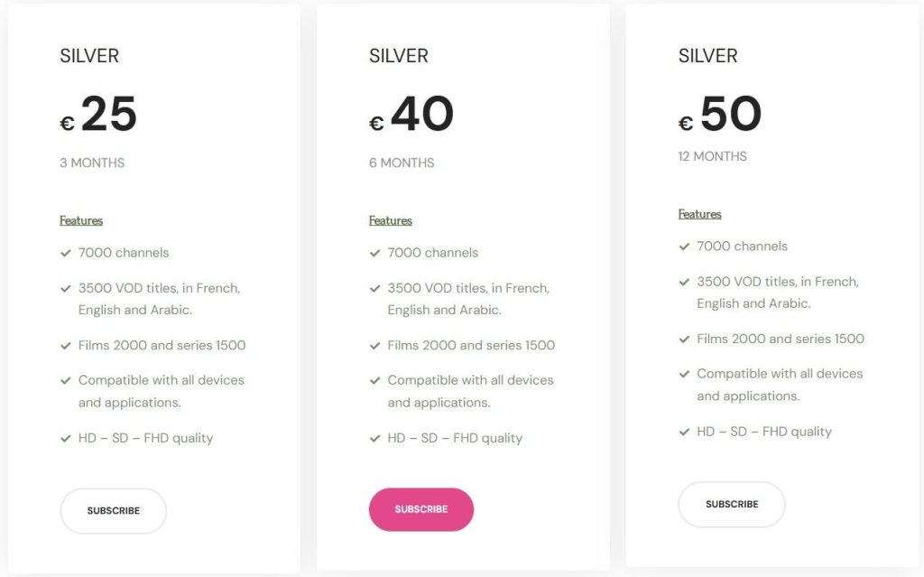This screenshot has width=924, height=577.
Task: Click checkmark by HD – SD – FHD, €25 plan
Action: [x=66, y=439]
